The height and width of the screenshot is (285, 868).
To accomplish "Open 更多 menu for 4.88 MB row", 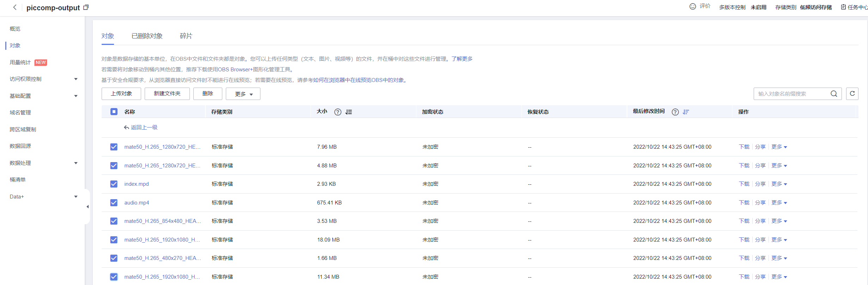I will coord(779,166).
